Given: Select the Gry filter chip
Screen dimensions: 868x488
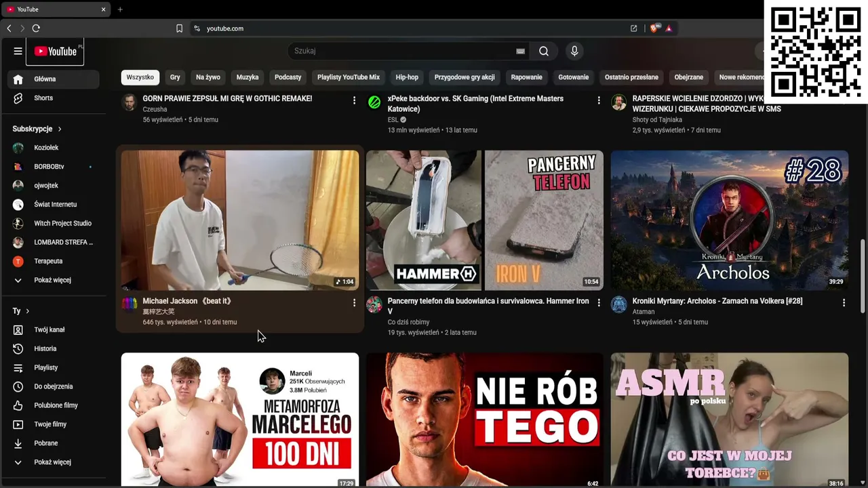Looking at the screenshot, I should pos(175,77).
